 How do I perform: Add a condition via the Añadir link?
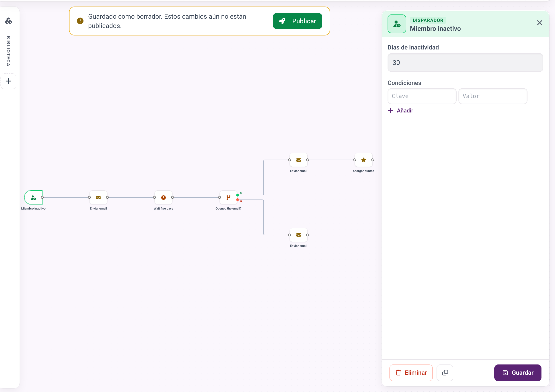pyautogui.click(x=401, y=111)
